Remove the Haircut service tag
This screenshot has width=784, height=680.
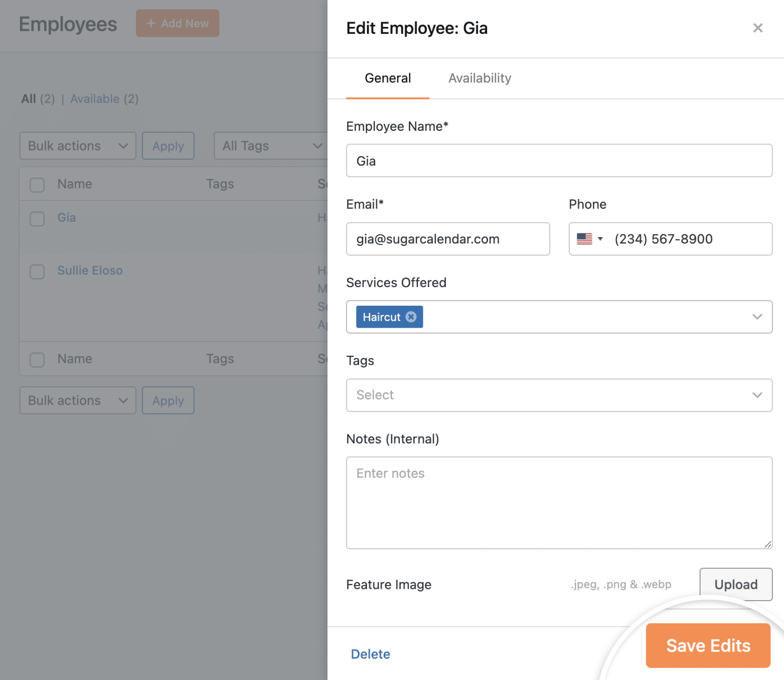(411, 316)
